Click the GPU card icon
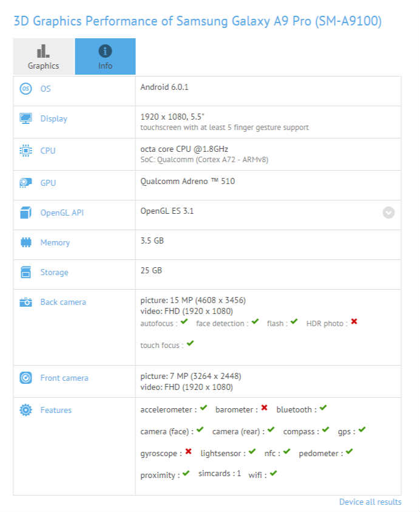 click(25, 183)
